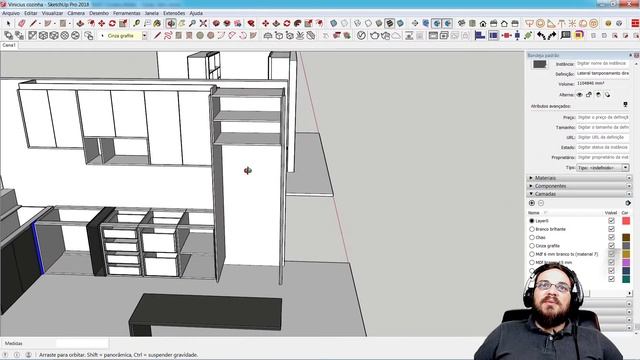
Task: Enable Shaded With Textures style
Action: click(x=390, y=24)
